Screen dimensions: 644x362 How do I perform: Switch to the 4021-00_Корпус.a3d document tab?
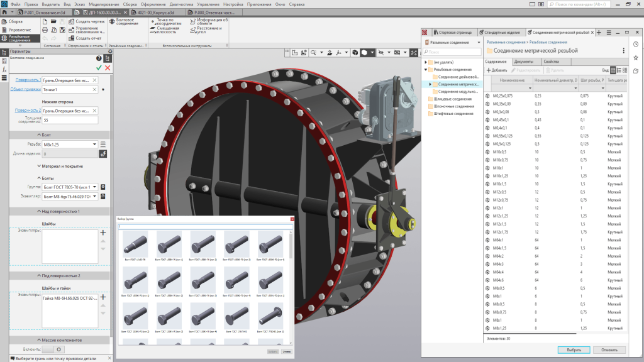click(x=157, y=13)
